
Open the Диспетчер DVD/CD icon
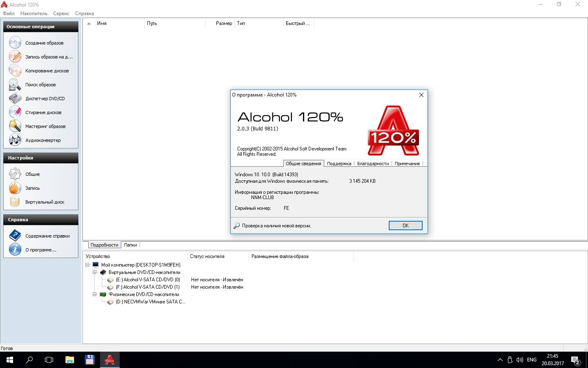pyautogui.click(x=15, y=99)
